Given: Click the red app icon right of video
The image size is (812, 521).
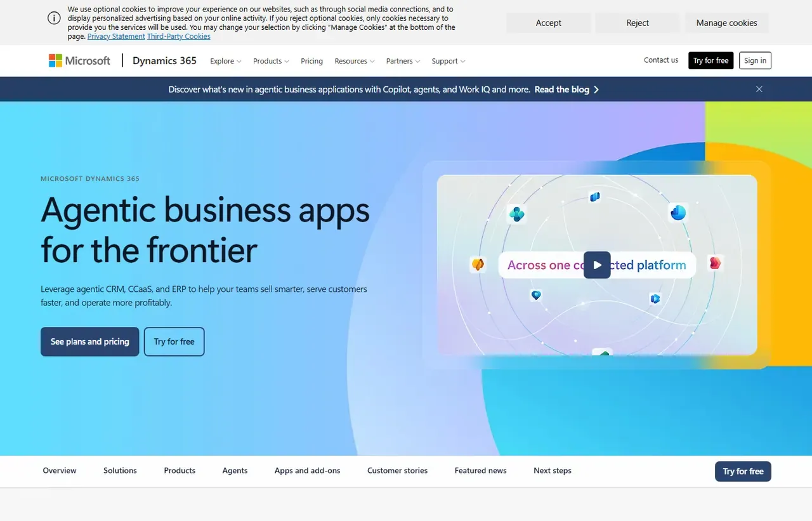Looking at the screenshot, I should [x=715, y=263].
